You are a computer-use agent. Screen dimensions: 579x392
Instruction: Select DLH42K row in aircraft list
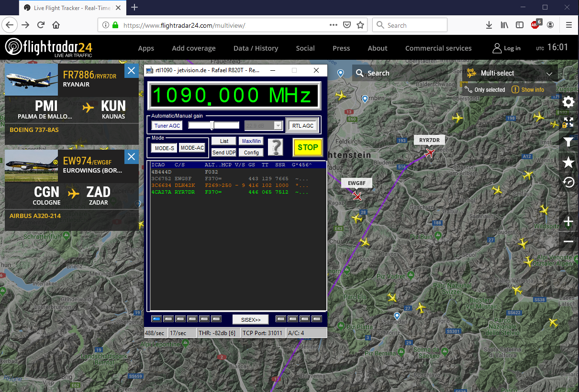(238, 185)
